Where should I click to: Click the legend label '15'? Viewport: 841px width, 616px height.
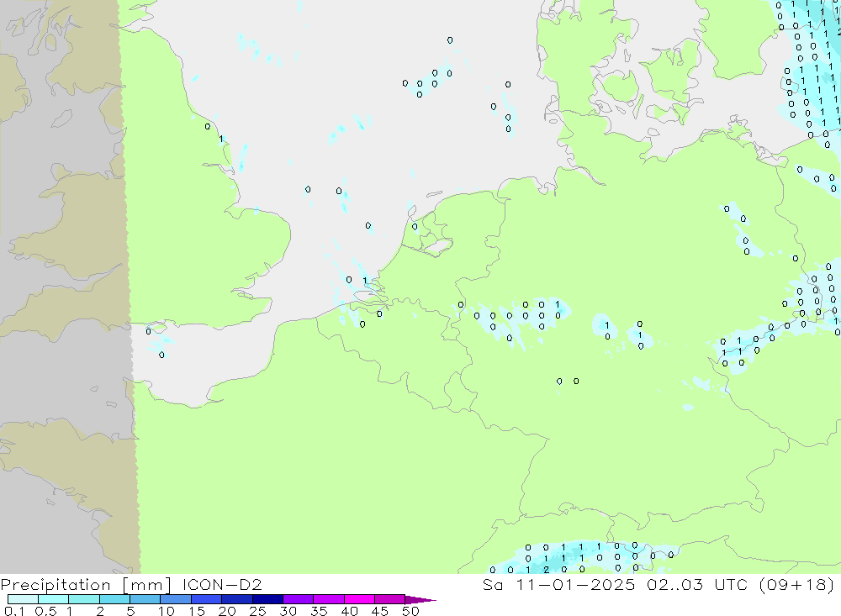click(197, 611)
